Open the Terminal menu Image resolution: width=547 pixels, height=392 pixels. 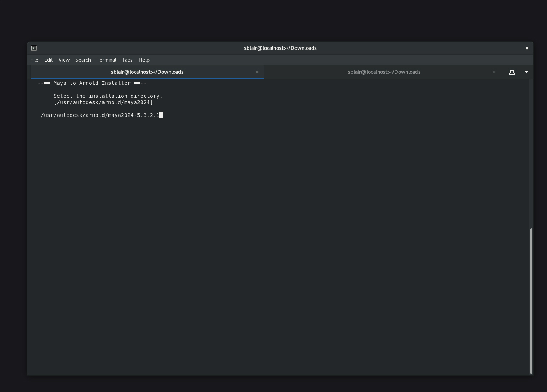coord(106,60)
